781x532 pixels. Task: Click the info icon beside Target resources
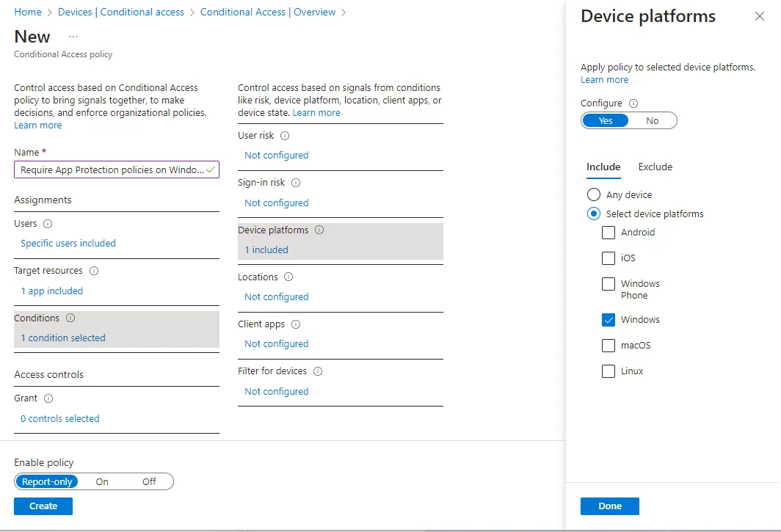[94, 271]
